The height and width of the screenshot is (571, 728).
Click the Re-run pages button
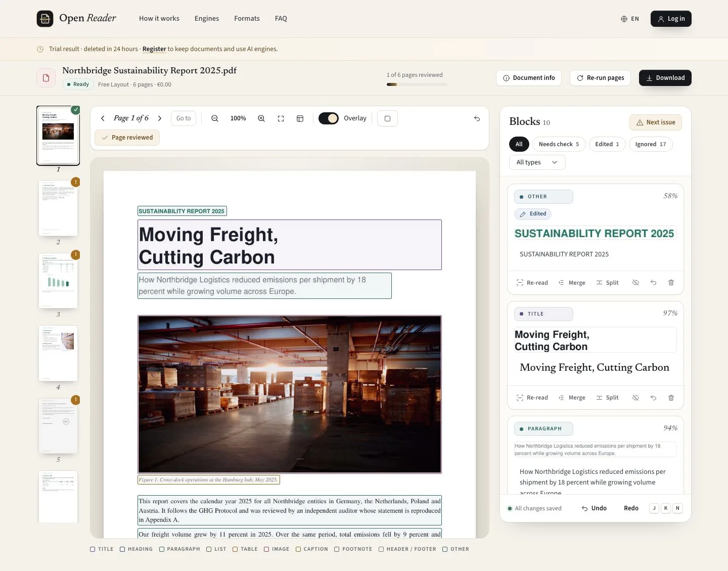(600, 78)
